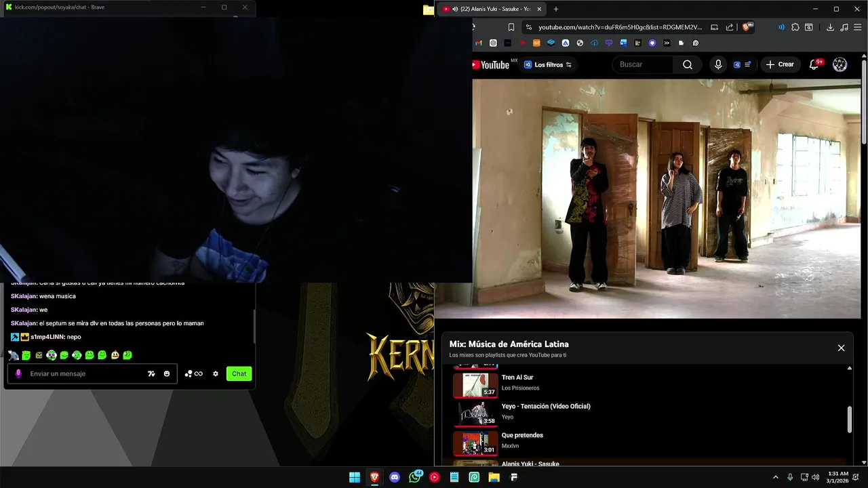Screen dimensions: 868x488
Task: Open the volume icon in system tray
Action: click(816, 477)
